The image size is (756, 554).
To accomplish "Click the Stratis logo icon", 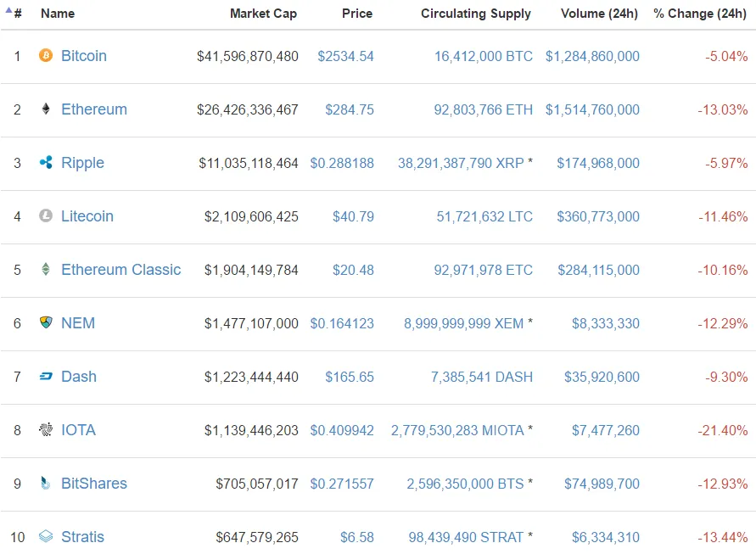I will pyautogui.click(x=46, y=536).
